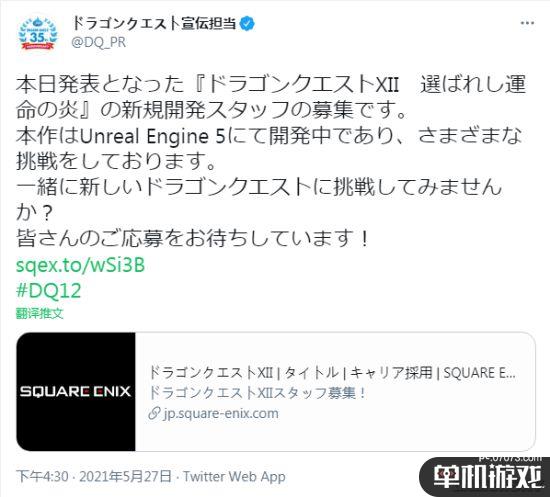The height and width of the screenshot is (497, 550).
Task: Open the three-dot more options menu
Action: [x=527, y=23]
